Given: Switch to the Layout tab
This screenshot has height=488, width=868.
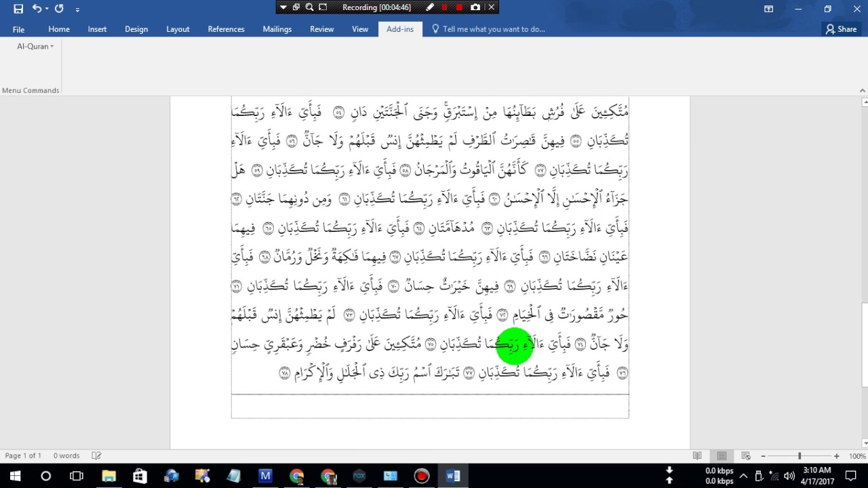Looking at the screenshot, I should (178, 29).
